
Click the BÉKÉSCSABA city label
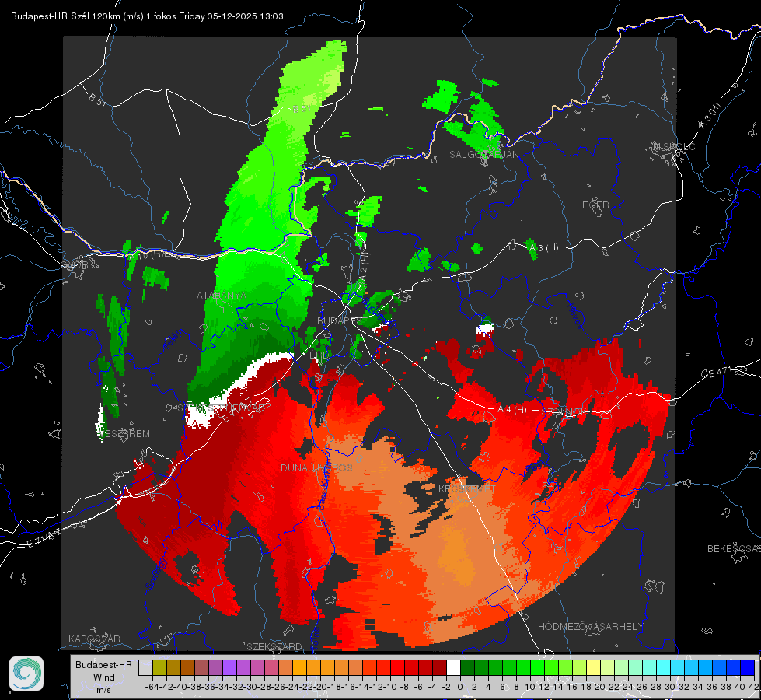(734, 549)
